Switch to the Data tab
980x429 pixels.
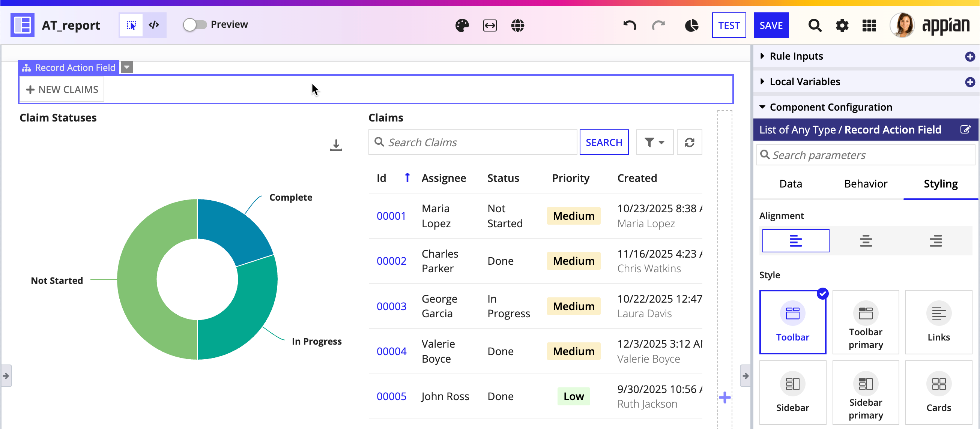point(790,184)
